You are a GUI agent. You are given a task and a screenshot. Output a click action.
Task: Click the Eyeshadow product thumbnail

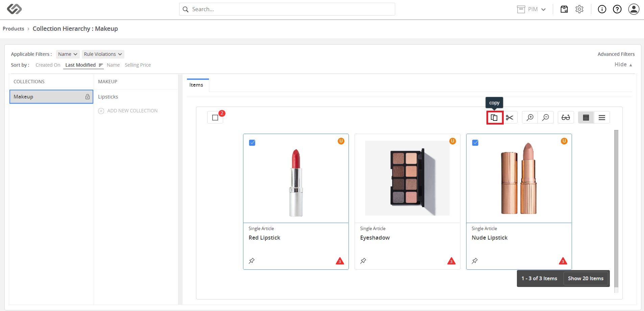point(407,178)
